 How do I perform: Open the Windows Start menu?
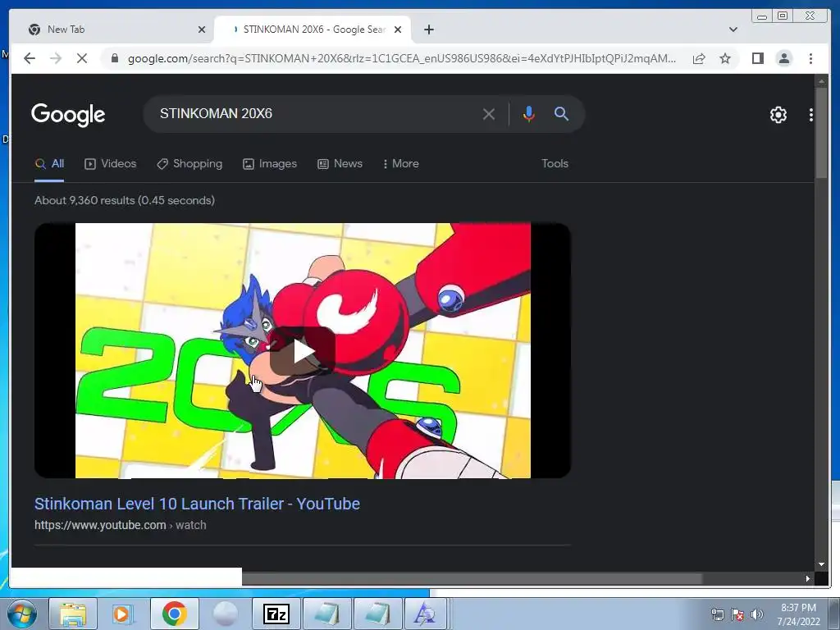click(x=22, y=614)
